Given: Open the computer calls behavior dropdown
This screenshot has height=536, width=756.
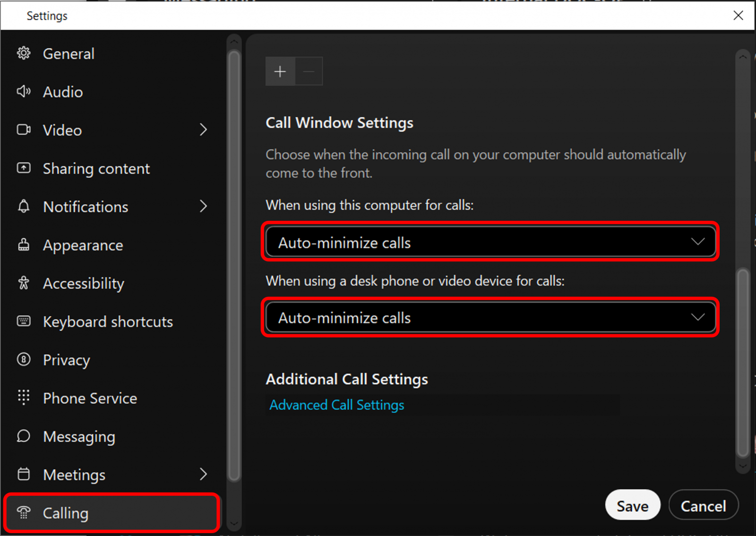Looking at the screenshot, I should point(490,242).
